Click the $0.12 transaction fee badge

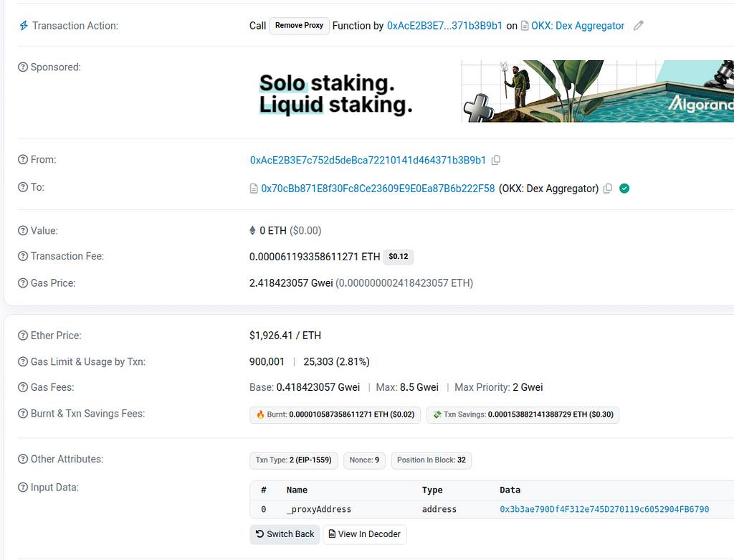tap(398, 257)
